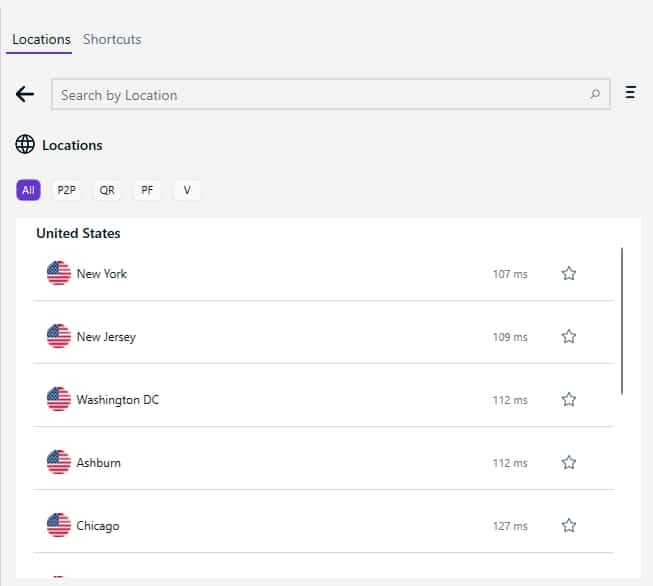Connect to the Chicago location
Image resolution: width=653 pixels, height=586 pixels.
[x=323, y=526]
